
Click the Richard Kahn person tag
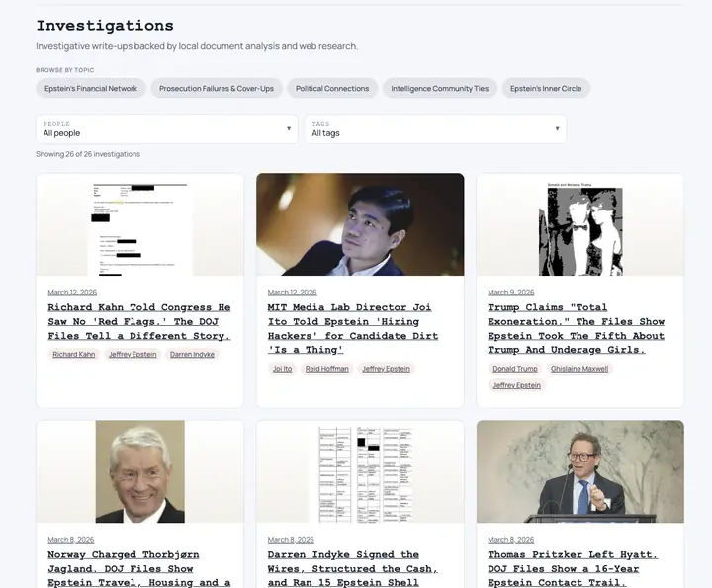coord(74,355)
